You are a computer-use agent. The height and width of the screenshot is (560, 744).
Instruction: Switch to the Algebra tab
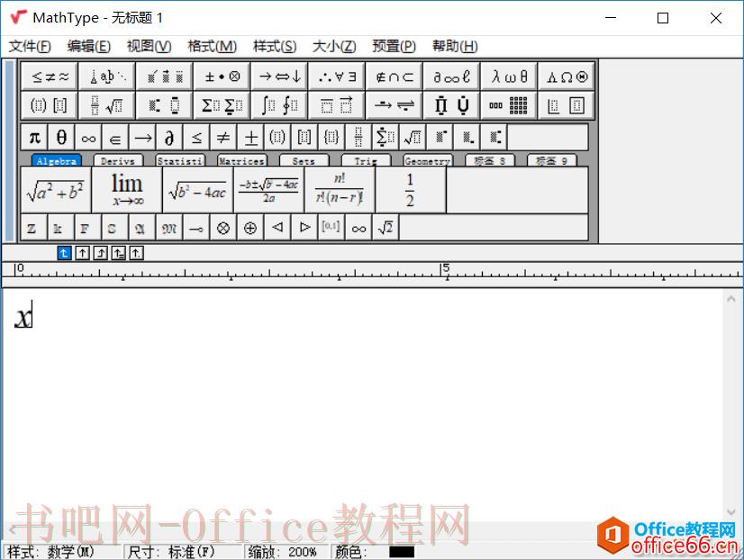click(57, 161)
